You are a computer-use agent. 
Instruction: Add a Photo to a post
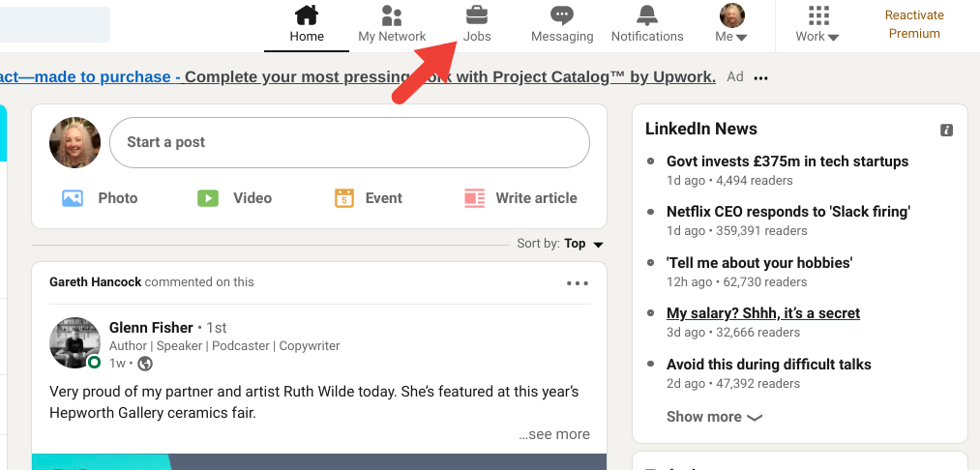pyautogui.click(x=100, y=198)
